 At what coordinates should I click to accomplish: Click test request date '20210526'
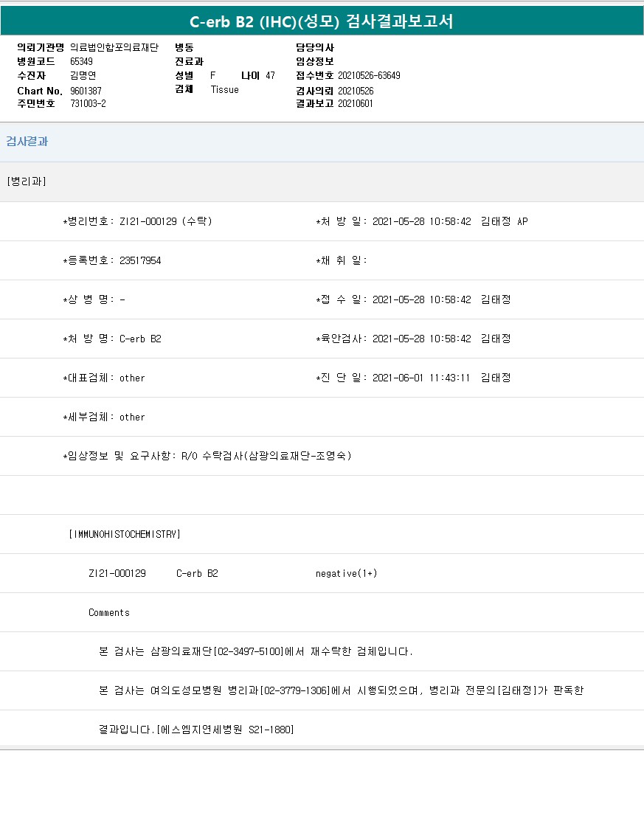[x=356, y=91]
